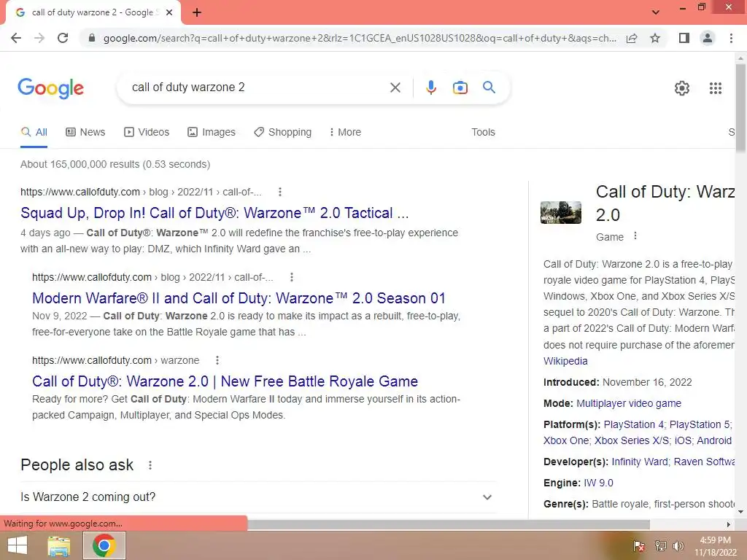Close the call of duty warzone 2 tab

click(169, 12)
